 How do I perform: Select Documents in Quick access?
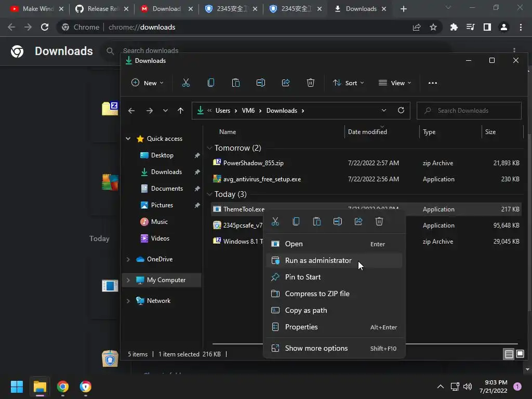[x=167, y=188]
